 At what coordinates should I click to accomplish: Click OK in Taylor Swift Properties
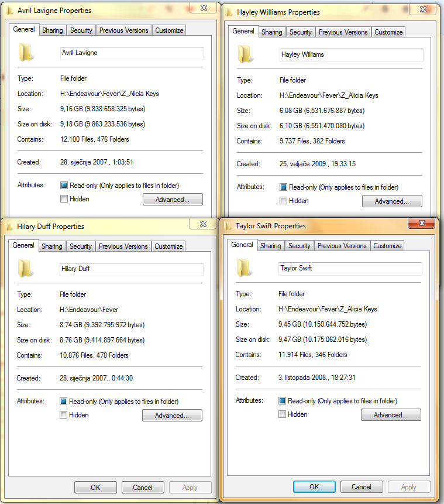pyautogui.click(x=314, y=486)
